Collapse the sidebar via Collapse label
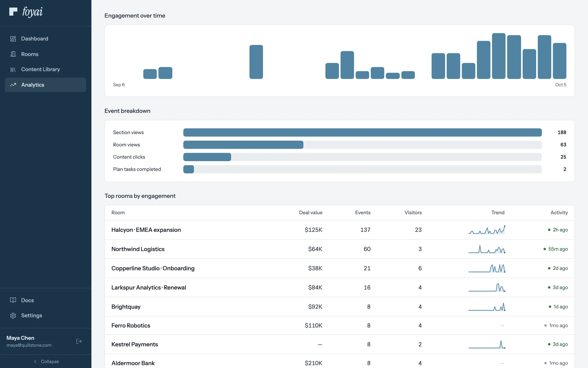 click(x=50, y=361)
